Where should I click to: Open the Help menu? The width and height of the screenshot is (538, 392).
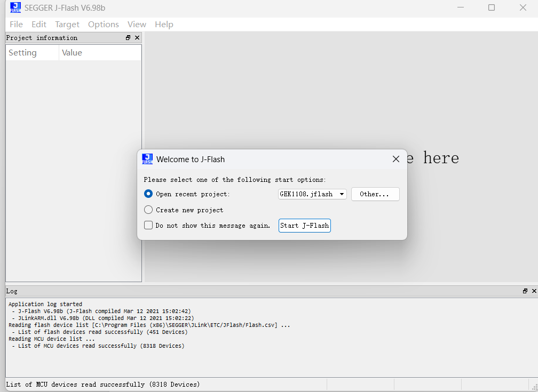coord(164,25)
